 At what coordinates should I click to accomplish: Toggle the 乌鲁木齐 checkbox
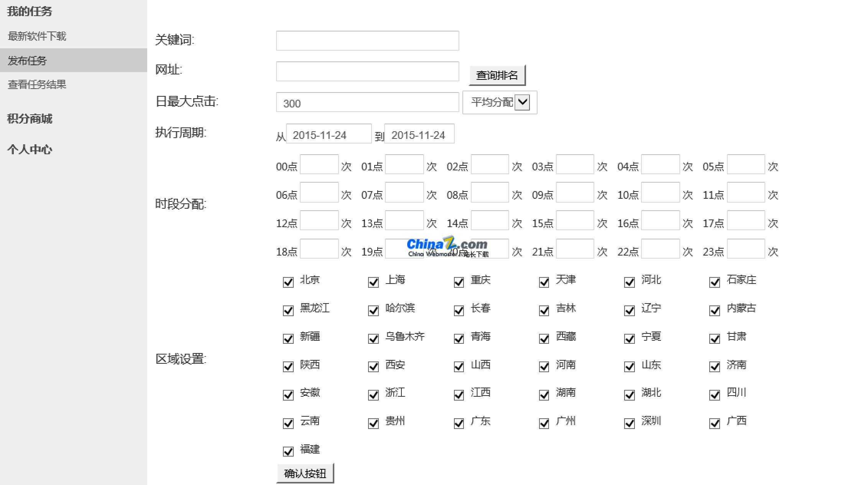[373, 339]
